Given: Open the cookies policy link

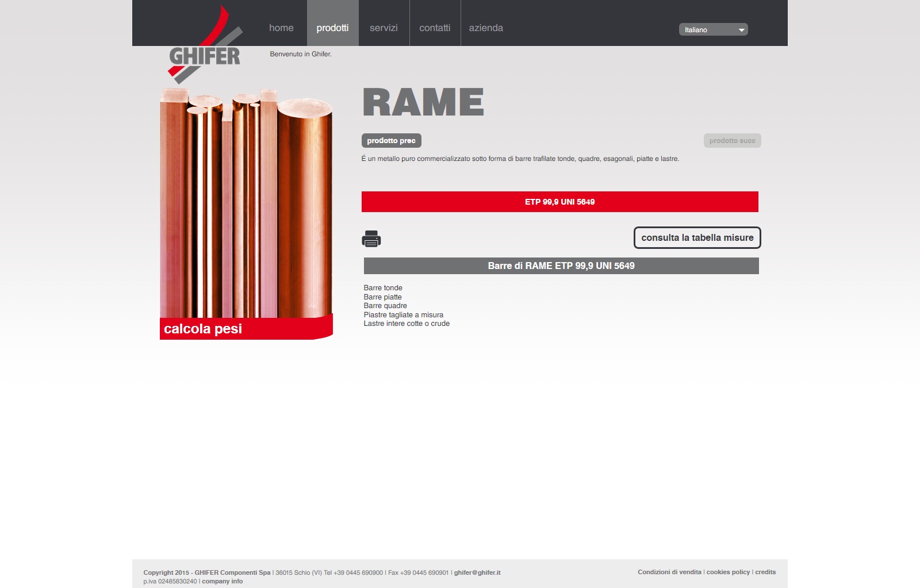Looking at the screenshot, I should (728, 572).
